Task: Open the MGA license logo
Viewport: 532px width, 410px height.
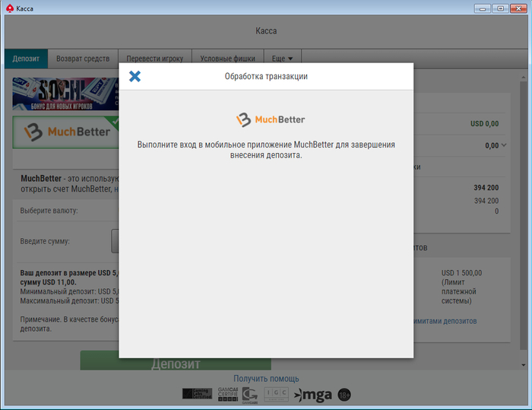Action: pos(313,395)
